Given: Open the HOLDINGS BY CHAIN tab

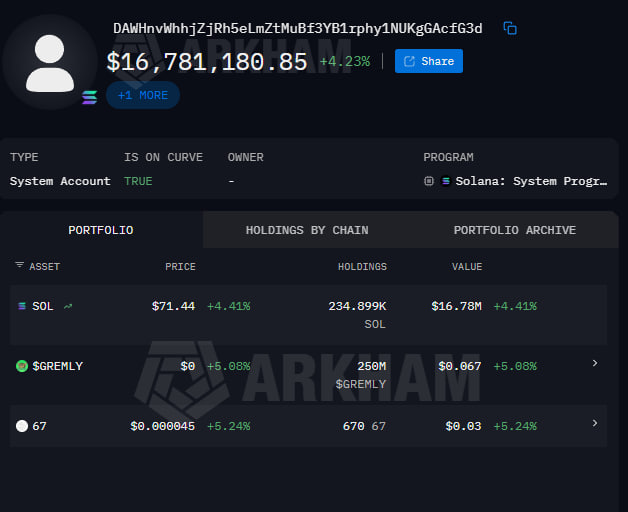Looking at the screenshot, I should [307, 230].
